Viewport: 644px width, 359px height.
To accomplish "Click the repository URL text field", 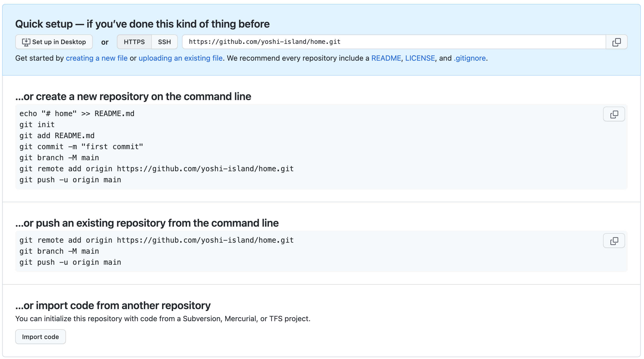I will point(394,42).
